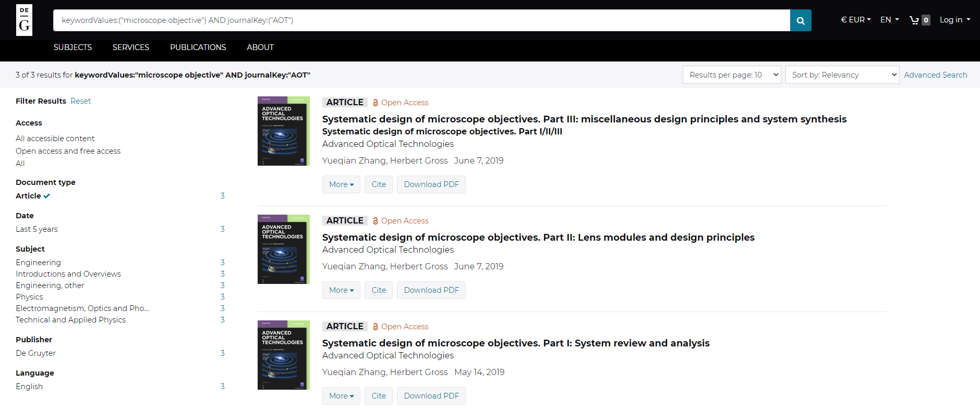Filter by Introductions and Overviews subject
This screenshot has width=980, height=410.
68,274
